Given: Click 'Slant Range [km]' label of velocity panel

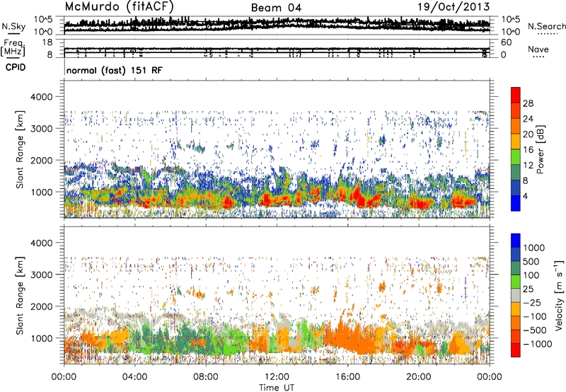Looking at the screenshot, I should [x=21, y=296].
